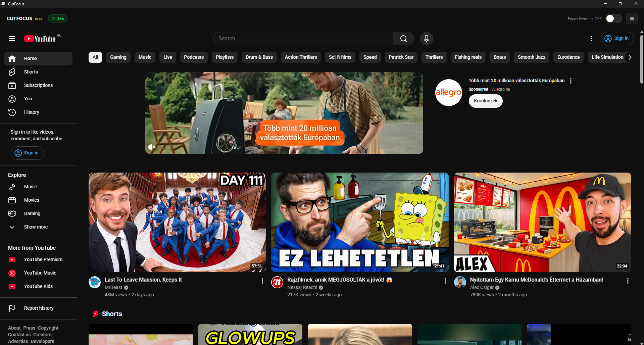Image resolution: width=644 pixels, height=345 pixels.
Task: Open YouTube guide hamburger menu
Action: point(12,39)
